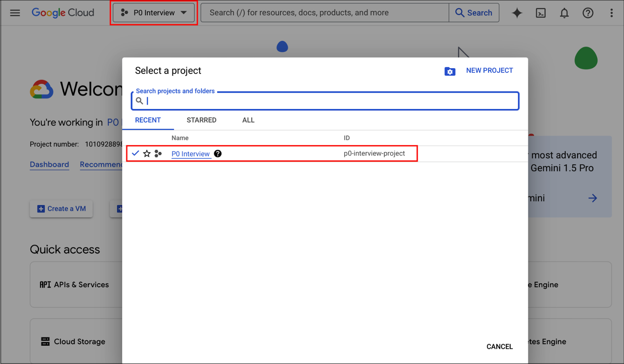The width and height of the screenshot is (624, 364).
Task: Focus the Search projects and folders field
Action: click(x=331, y=101)
